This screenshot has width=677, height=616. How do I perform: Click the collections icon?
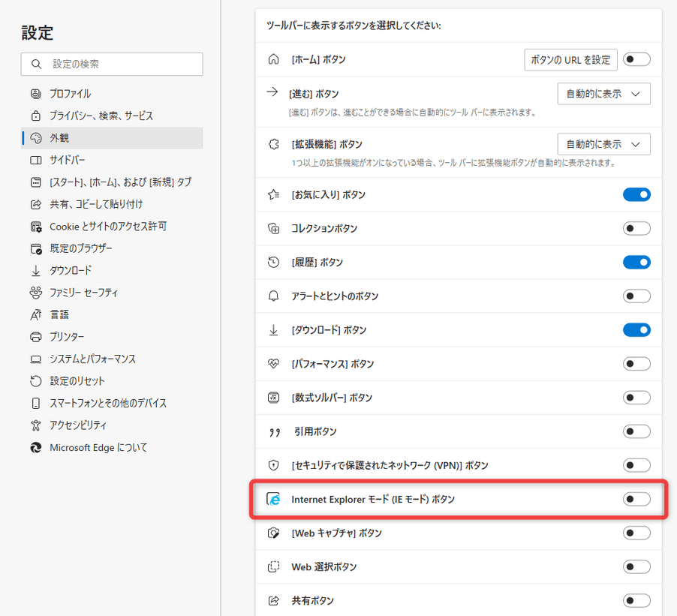[x=273, y=228]
